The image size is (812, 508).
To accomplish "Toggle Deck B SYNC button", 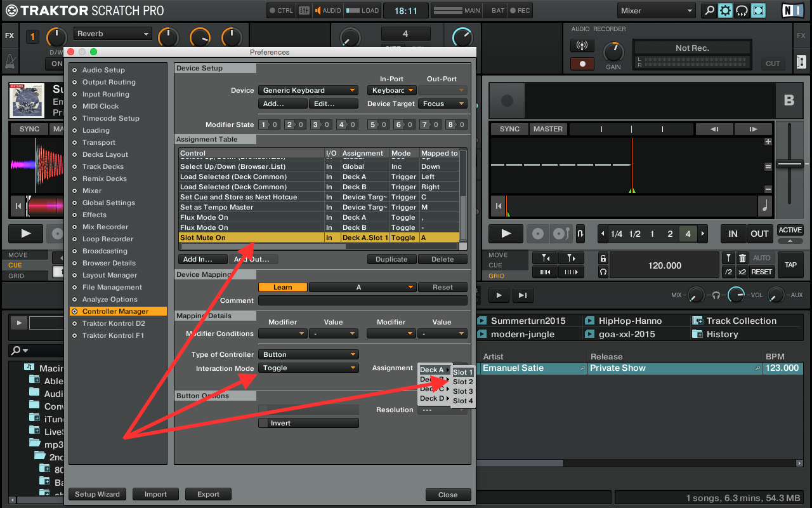I will (509, 129).
